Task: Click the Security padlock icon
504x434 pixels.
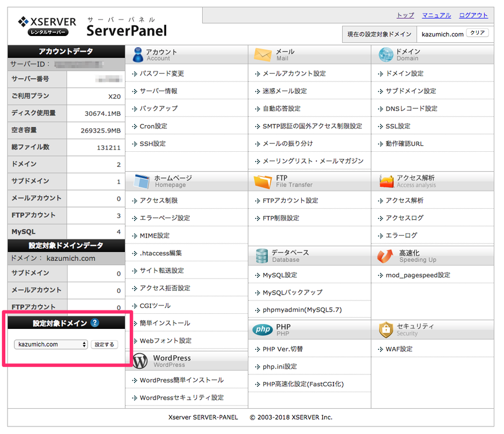Action: [386, 329]
